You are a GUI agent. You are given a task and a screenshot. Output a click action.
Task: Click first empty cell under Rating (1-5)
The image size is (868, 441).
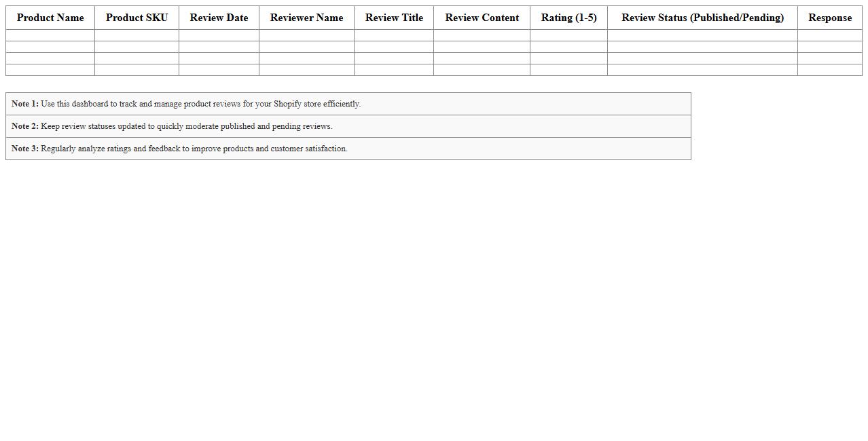568,35
